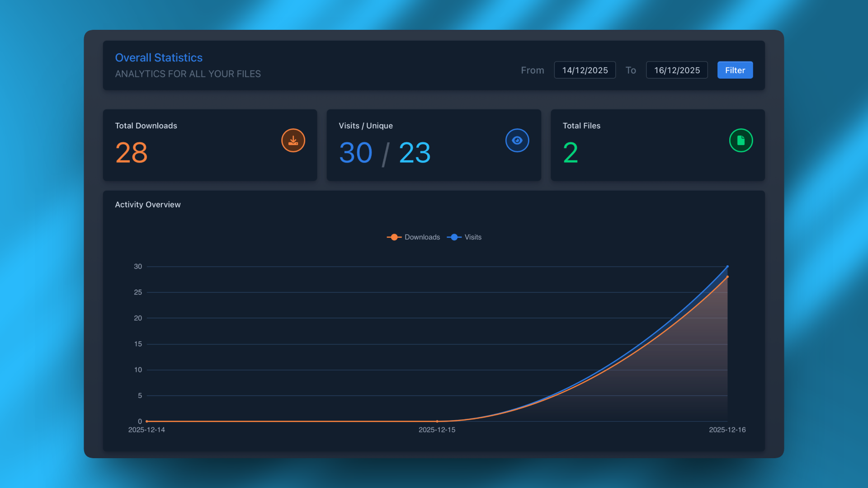Click the Activity Overview title
Screen dimensions: 868x488
[x=148, y=205]
